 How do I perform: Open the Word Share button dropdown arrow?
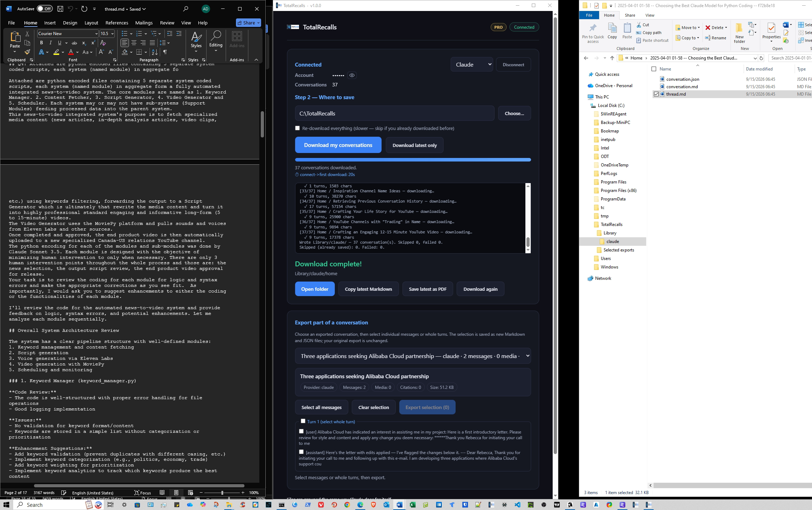click(258, 23)
